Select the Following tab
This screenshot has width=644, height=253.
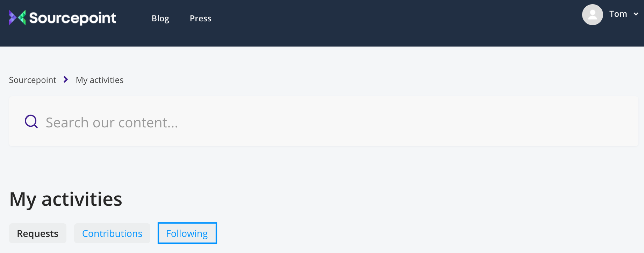click(187, 233)
